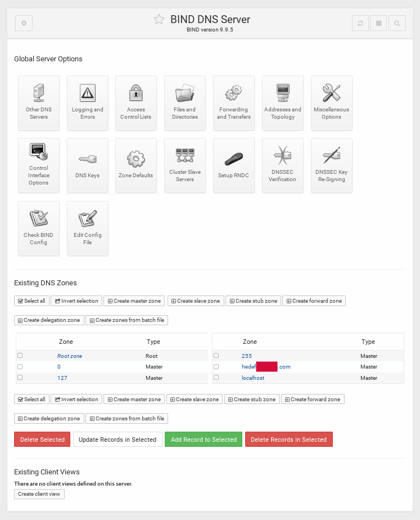Click Add Record to Selected

[x=204, y=440]
